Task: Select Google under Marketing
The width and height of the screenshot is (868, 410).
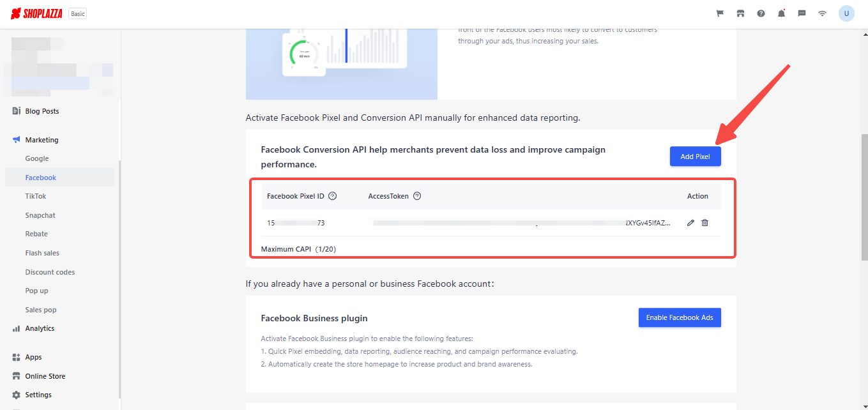Action: (x=37, y=158)
